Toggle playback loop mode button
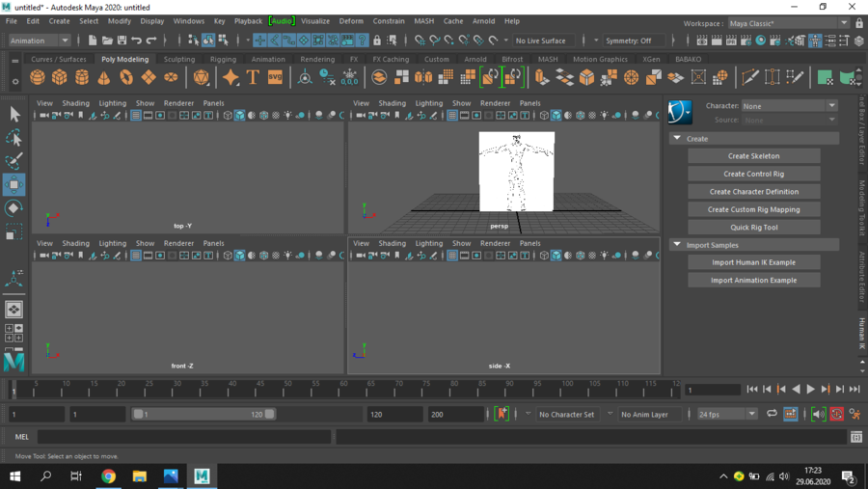Image resolution: width=868 pixels, height=489 pixels. [772, 414]
